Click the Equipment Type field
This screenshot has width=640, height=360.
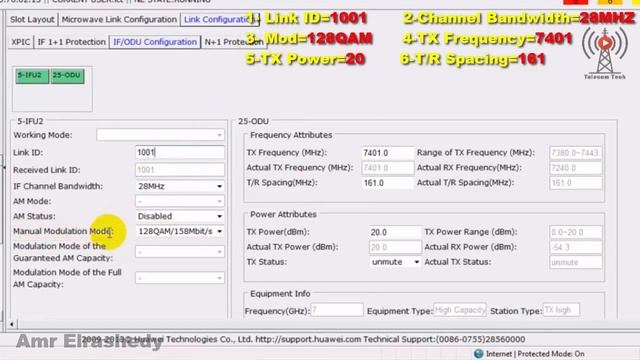coord(460,310)
